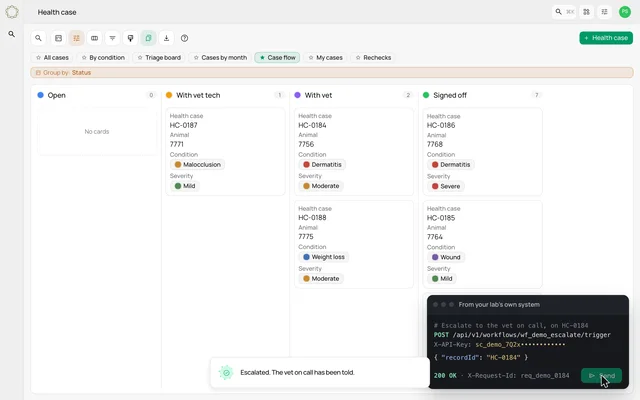Screen dimensions: 640x400
Task: Open search from the left sidebar
Action: click(12, 34)
